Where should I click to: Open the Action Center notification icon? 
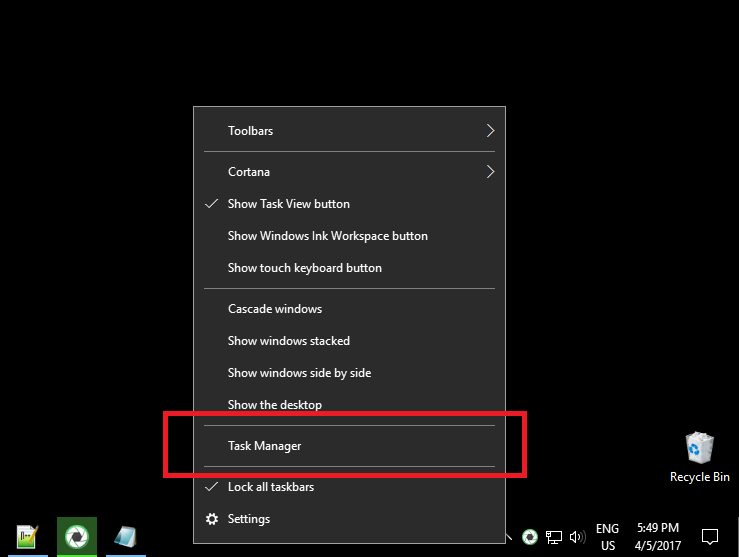tap(709, 537)
